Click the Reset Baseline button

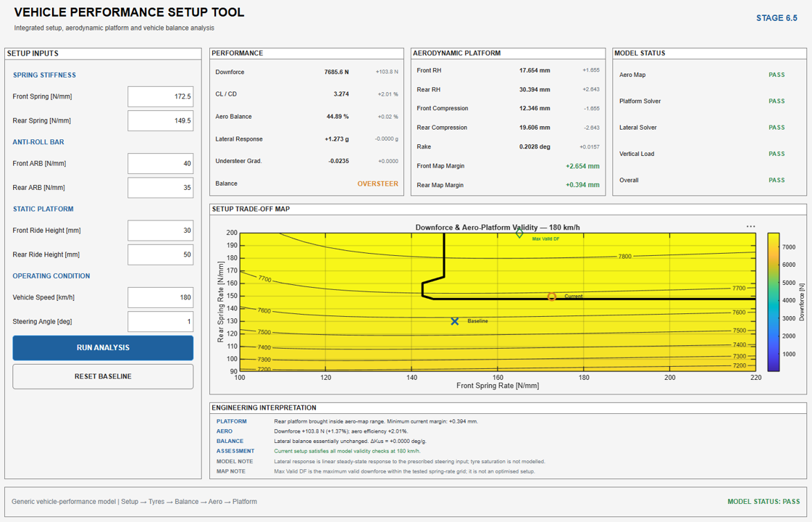click(x=103, y=376)
